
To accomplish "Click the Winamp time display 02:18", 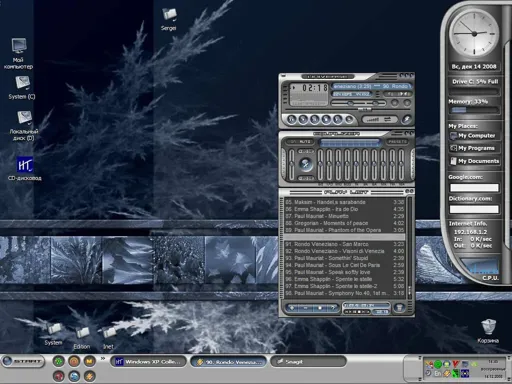I will pyautogui.click(x=315, y=88).
